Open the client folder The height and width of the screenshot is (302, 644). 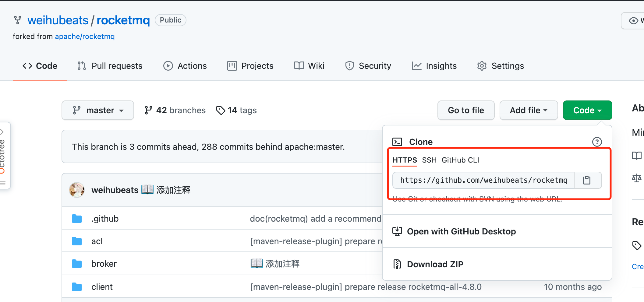[x=102, y=287]
